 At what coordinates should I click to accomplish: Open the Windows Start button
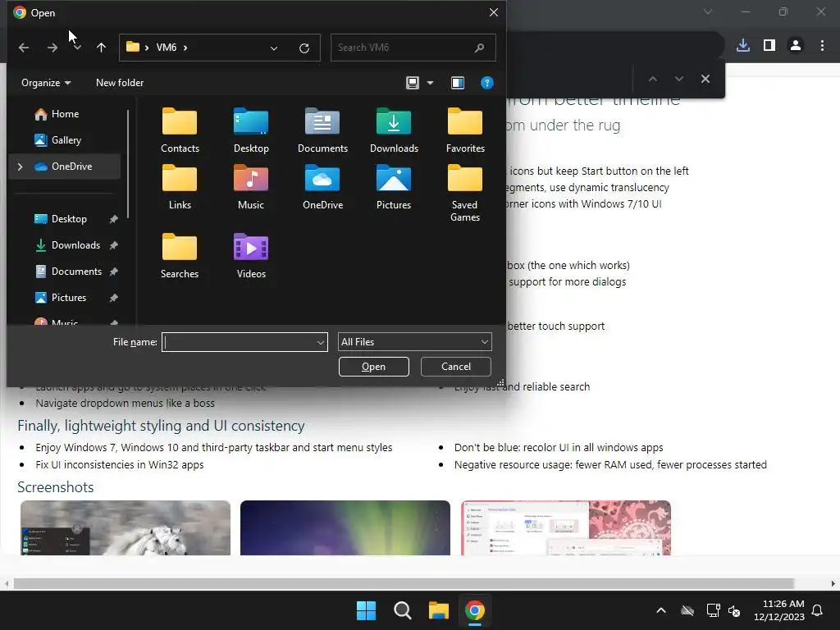[x=367, y=610]
